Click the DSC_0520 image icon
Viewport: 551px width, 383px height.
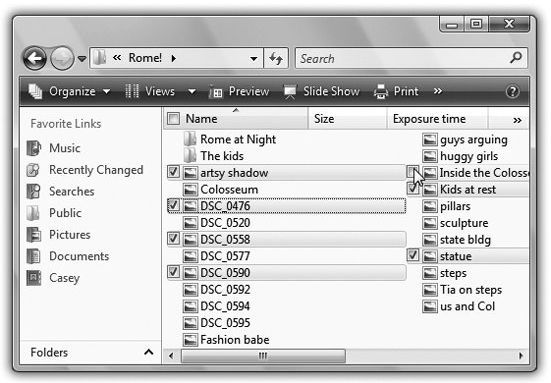click(x=190, y=223)
